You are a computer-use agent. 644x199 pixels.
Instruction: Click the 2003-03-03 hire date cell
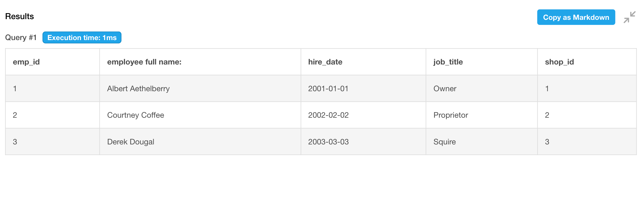point(363,142)
